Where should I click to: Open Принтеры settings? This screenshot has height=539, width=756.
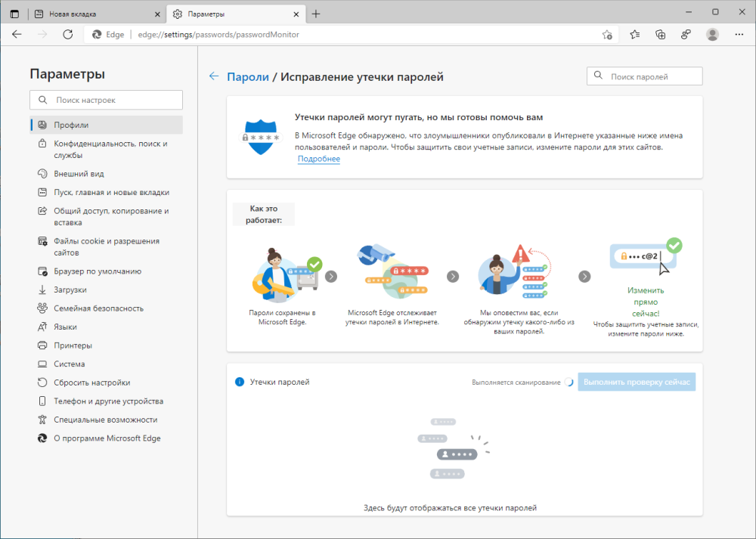(106, 345)
